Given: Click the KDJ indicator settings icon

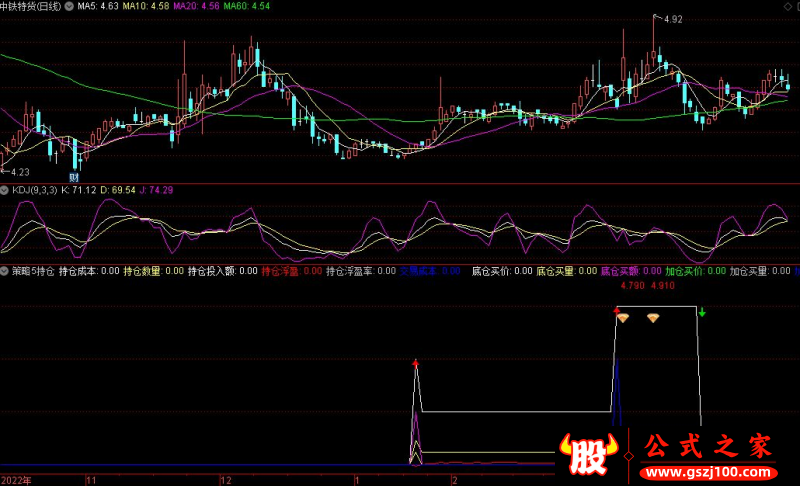Looking at the screenshot, I should [5, 190].
